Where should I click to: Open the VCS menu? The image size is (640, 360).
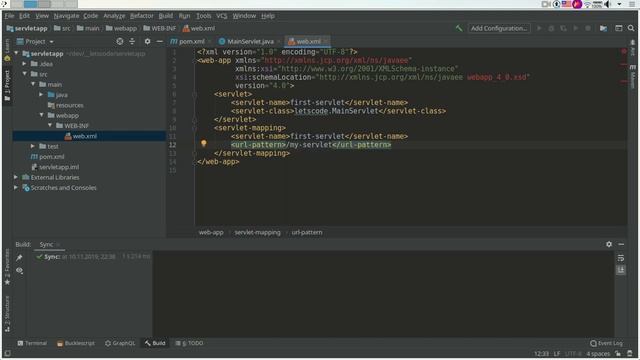click(x=222, y=16)
